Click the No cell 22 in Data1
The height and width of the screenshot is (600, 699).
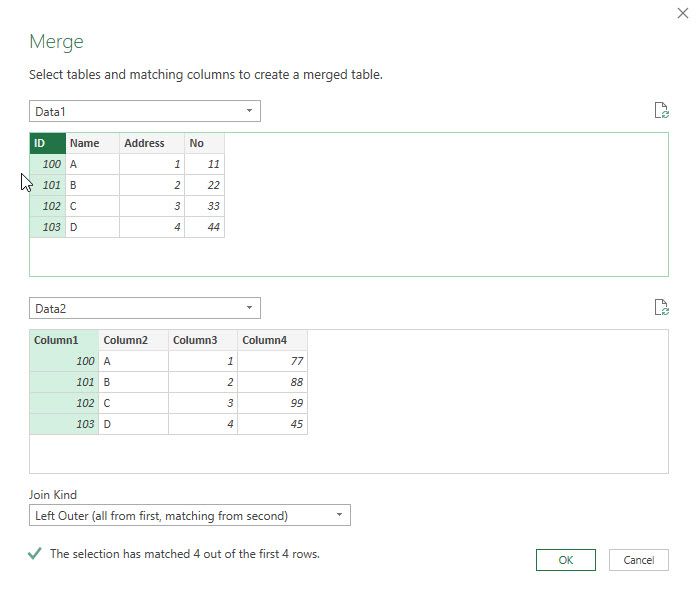(x=205, y=185)
